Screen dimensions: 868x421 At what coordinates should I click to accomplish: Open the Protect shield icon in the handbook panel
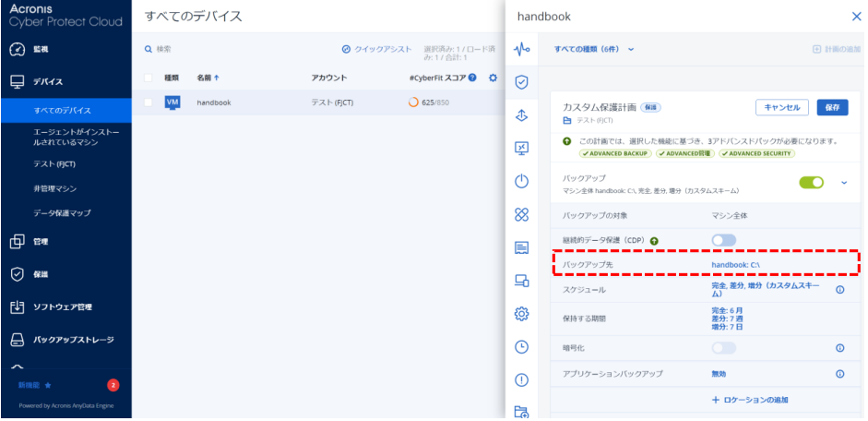click(x=521, y=82)
